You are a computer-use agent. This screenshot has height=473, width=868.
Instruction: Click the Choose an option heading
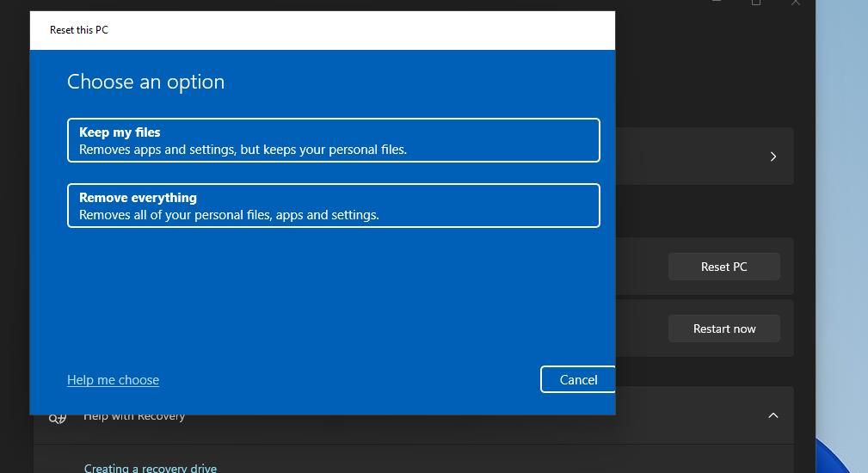145,82
